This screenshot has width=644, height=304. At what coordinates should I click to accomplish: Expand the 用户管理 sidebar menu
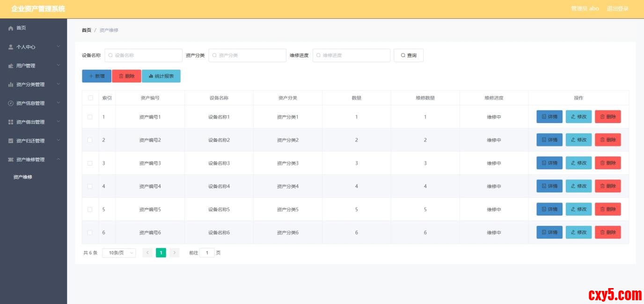pyautogui.click(x=33, y=66)
